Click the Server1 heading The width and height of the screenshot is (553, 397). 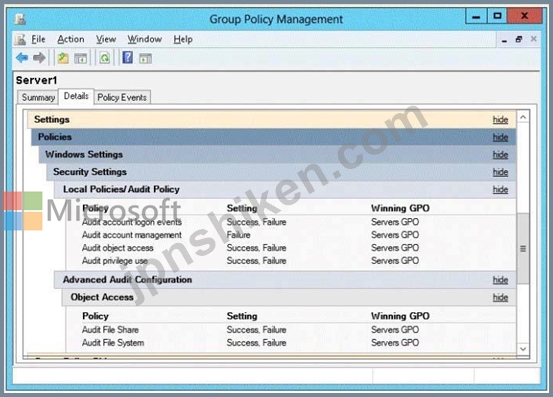click(36, 80)
